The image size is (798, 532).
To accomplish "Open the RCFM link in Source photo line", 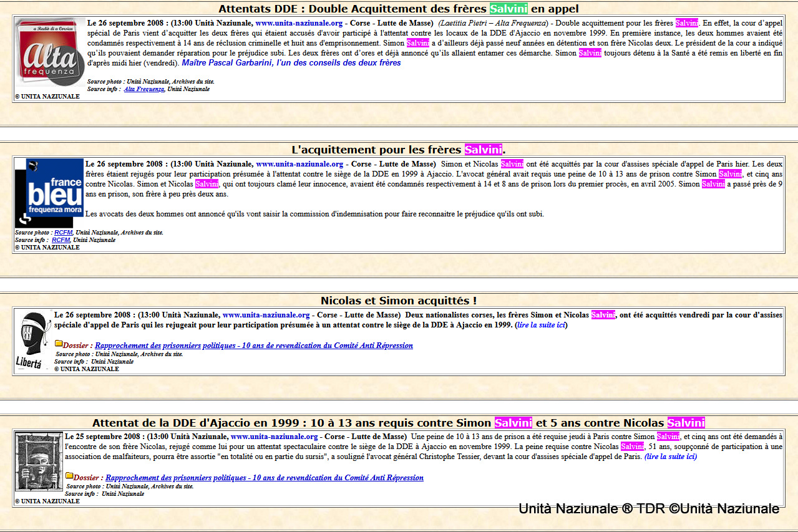I will pyautogui.click(x=62, y=233).
